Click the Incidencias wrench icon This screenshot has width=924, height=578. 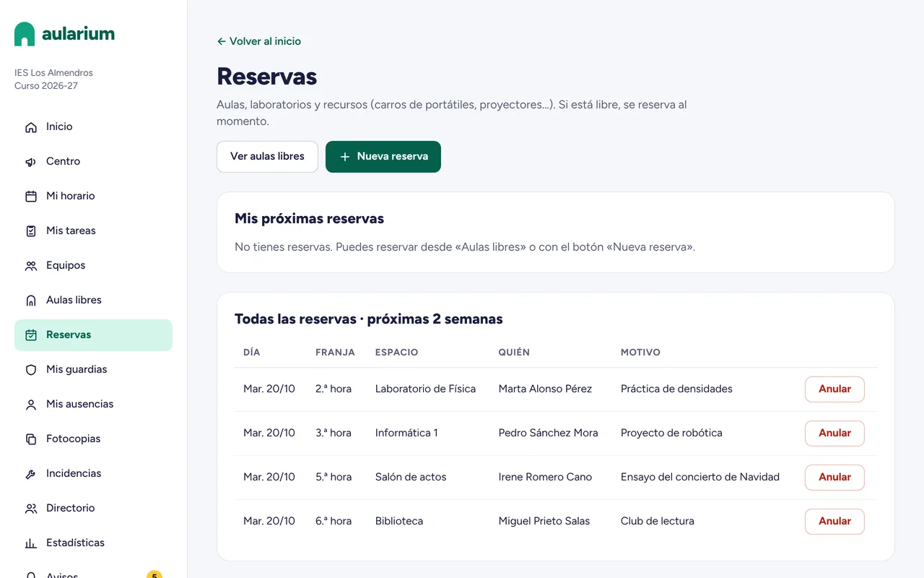[x=31, y=474]
